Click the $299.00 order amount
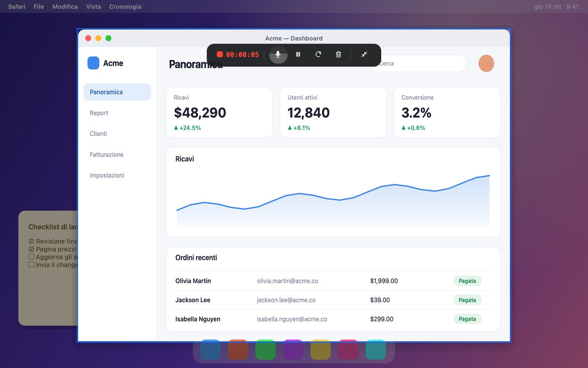The image size is (588, 368). point(382,319)
